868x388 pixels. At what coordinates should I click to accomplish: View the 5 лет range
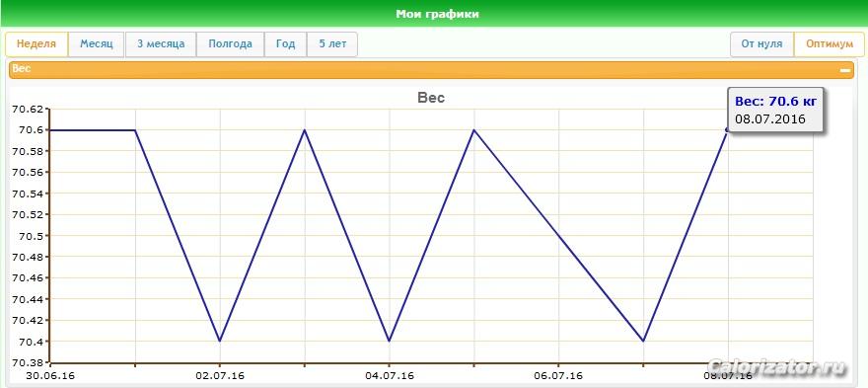(332, 44)
